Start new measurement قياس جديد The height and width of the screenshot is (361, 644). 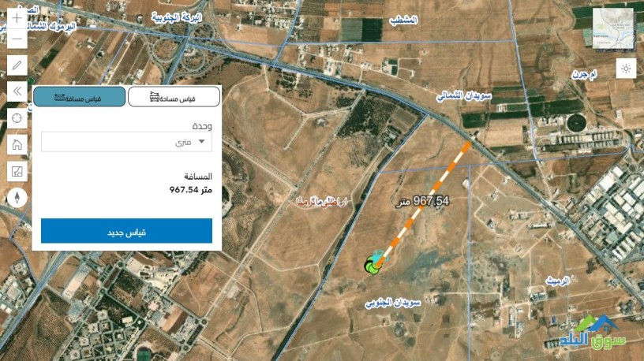point(126,231)
